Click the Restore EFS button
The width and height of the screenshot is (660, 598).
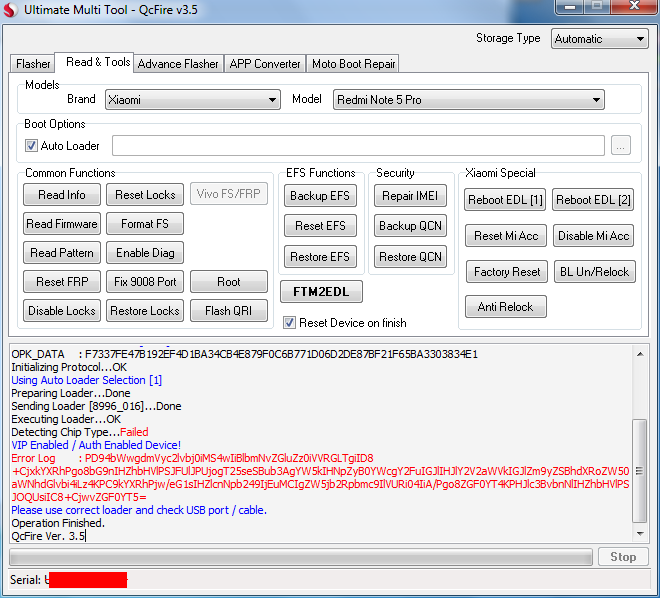tap(320, 257)
